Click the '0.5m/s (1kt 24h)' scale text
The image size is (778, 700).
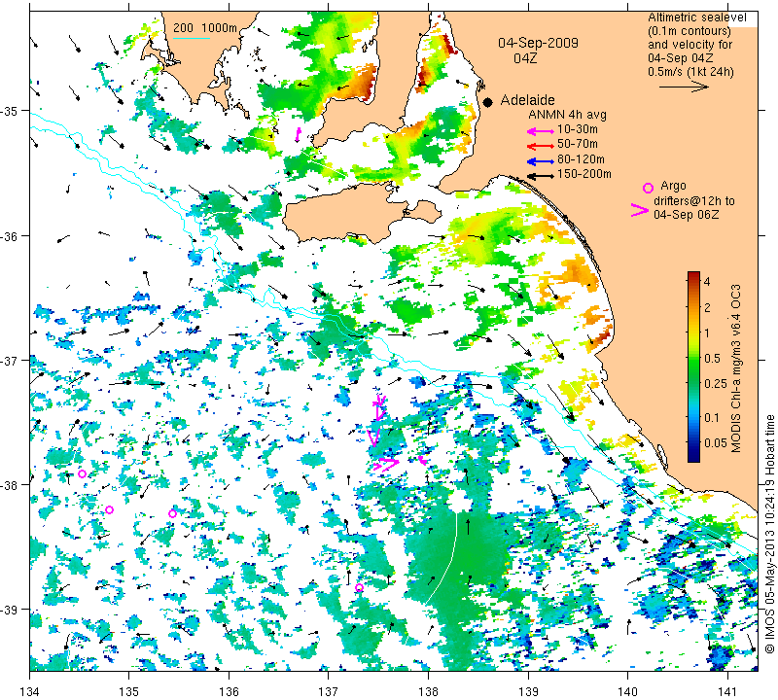[x=690, y=72]
